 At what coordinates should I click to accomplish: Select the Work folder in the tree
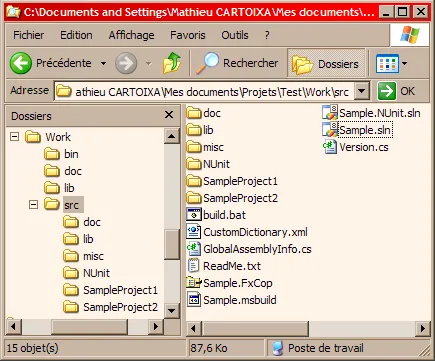pos(58,137)
